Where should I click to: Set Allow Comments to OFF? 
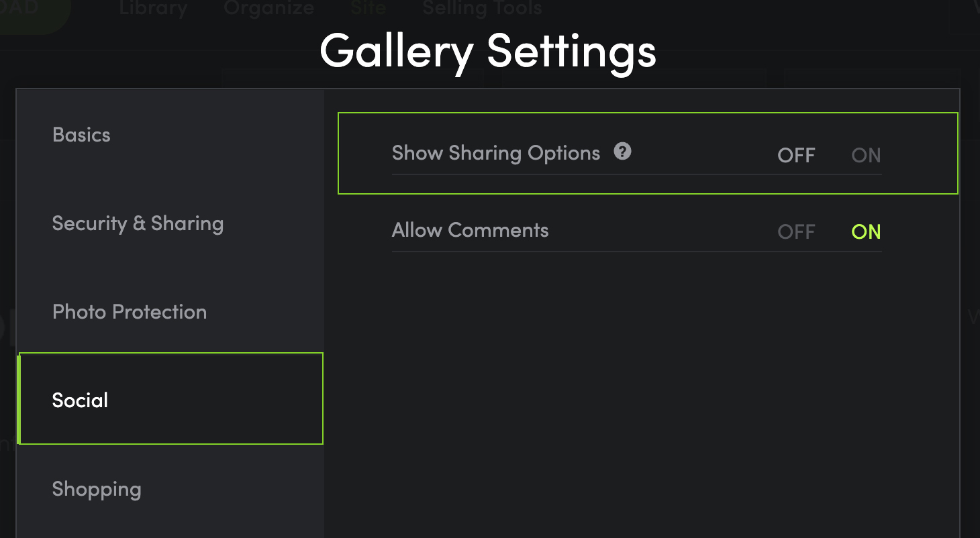796,231
